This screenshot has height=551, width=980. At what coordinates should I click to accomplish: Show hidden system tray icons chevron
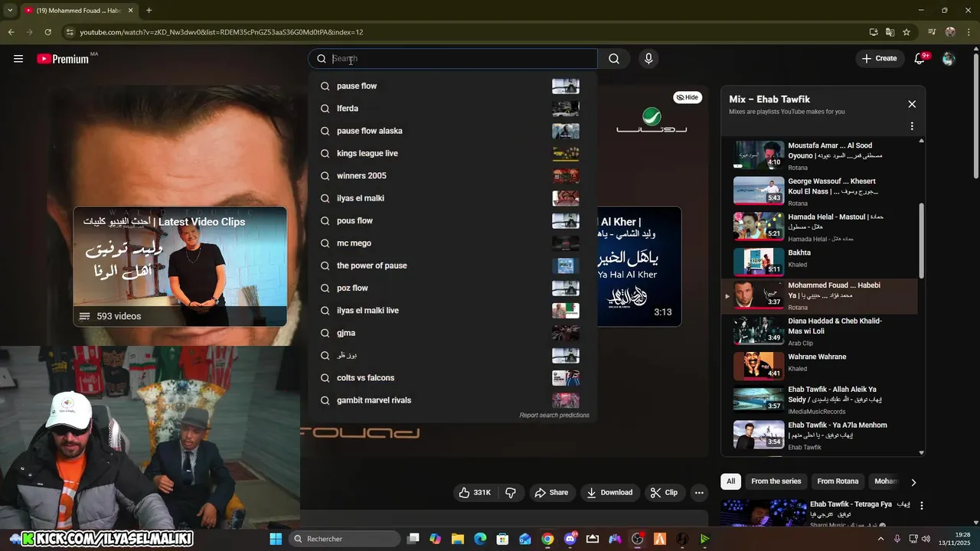(x=880, y=539)
